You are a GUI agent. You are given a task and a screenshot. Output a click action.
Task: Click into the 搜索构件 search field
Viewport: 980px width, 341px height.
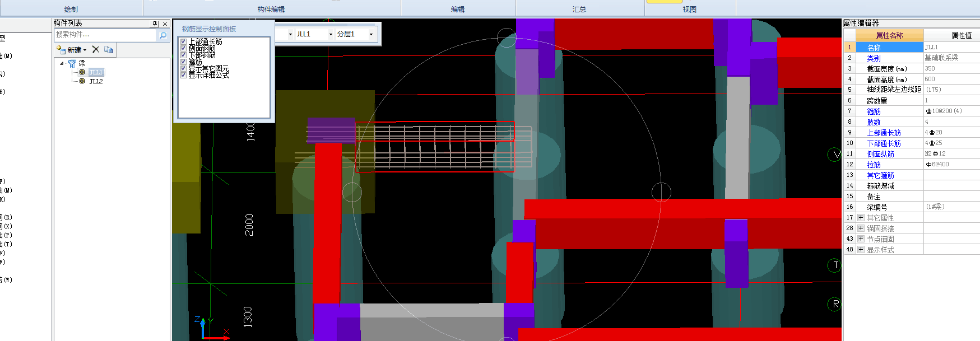(105, 35)
